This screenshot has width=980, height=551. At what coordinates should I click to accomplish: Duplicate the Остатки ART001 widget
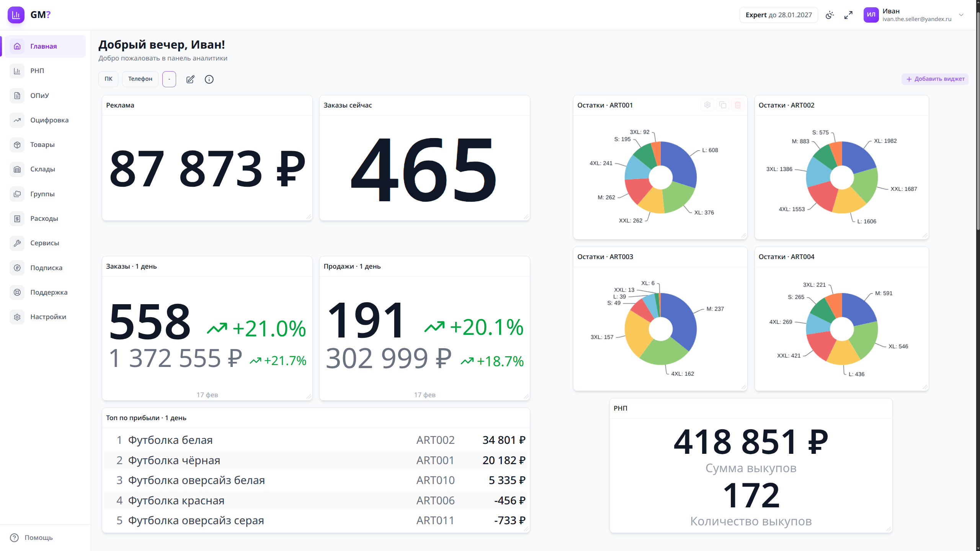coord(722,105)
